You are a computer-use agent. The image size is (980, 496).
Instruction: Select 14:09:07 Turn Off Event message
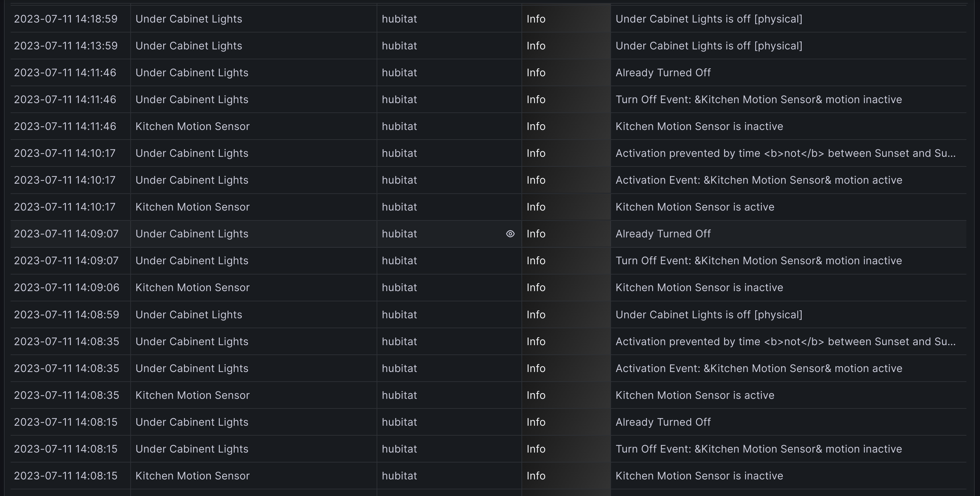pyautogui.click(x=758, y=261)
